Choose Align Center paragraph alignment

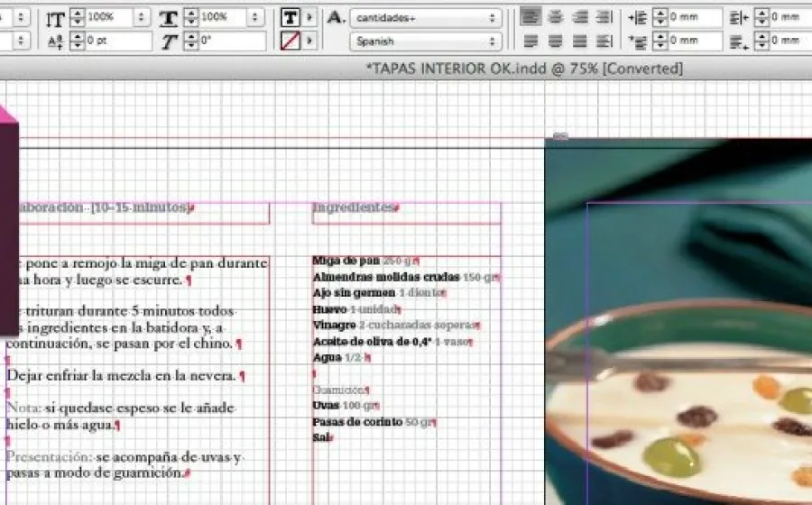click(x=555, y=18)
